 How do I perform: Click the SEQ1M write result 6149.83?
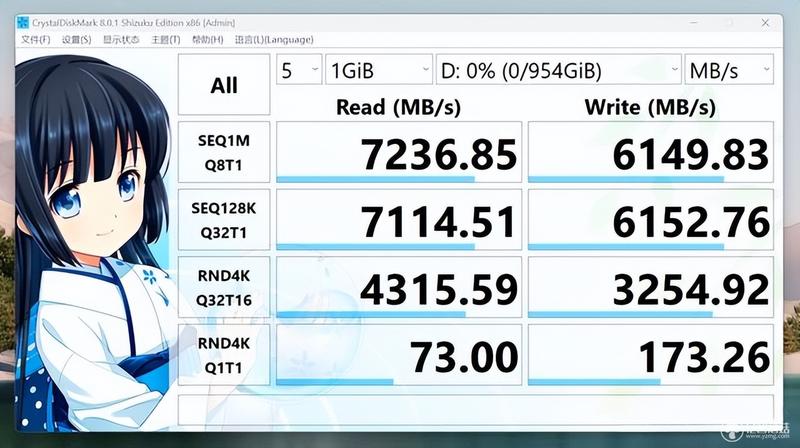click(651, 152)
